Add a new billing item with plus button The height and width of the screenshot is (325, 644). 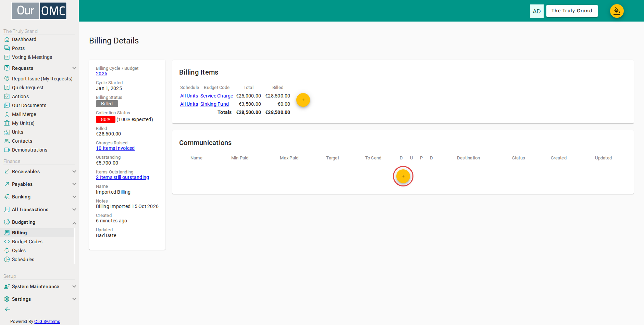point(303,100)
